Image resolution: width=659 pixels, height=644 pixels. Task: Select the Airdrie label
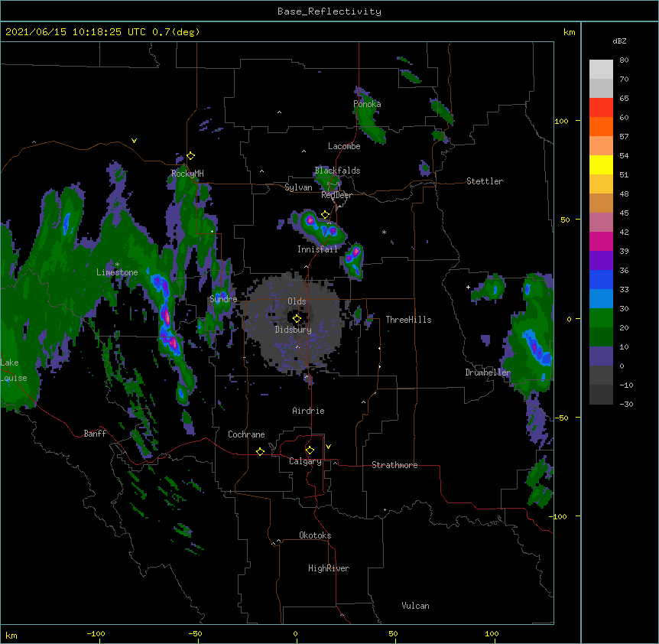click(x=308, y=411)
